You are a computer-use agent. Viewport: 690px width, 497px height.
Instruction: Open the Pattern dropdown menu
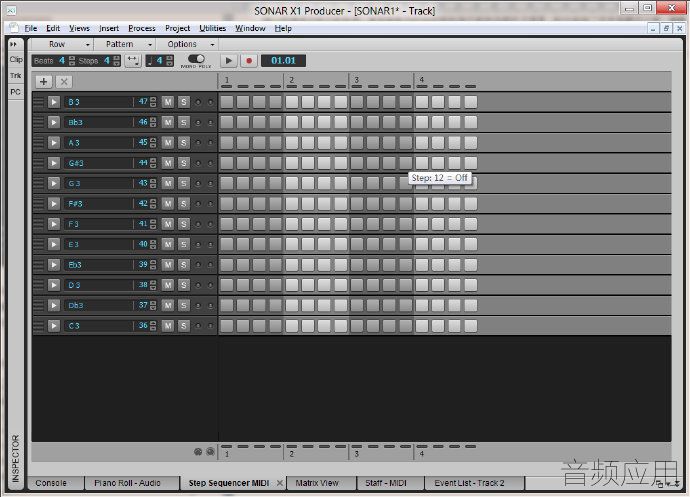(125, 44)
